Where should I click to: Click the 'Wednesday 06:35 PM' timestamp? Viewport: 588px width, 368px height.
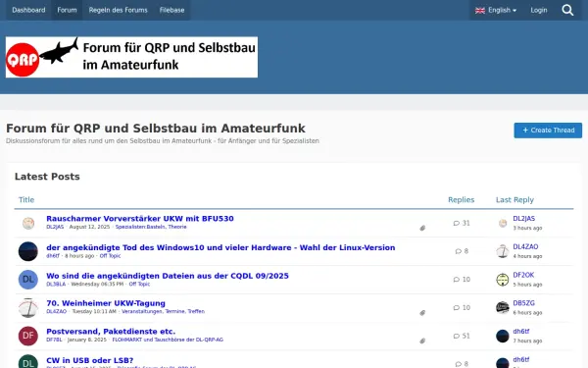point(97,284)
